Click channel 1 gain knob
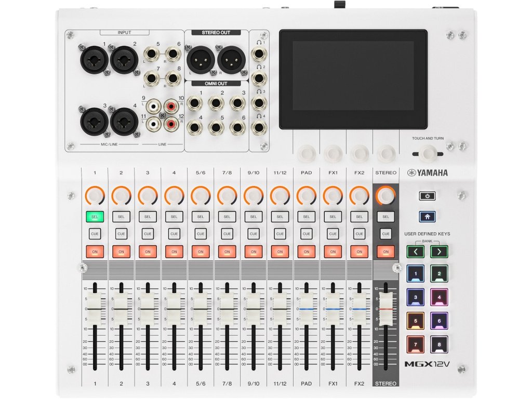 point(95,196)
